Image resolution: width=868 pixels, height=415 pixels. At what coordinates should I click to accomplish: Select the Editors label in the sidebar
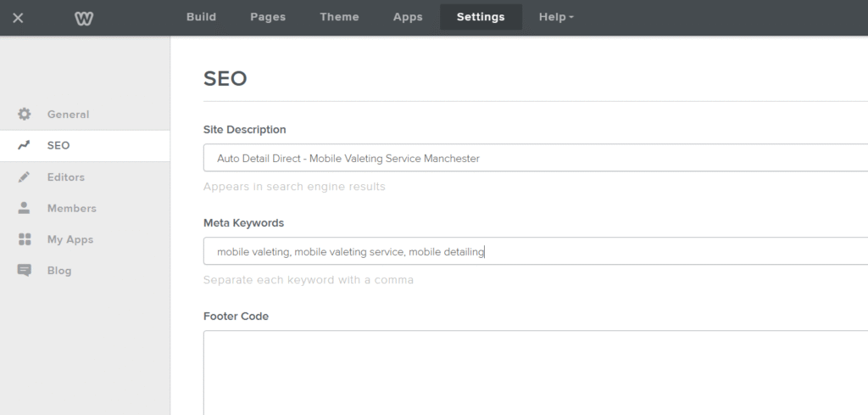66,177
